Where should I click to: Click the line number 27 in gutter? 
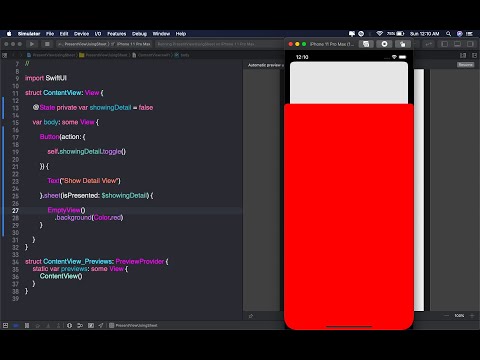click(x=15, y=211)
